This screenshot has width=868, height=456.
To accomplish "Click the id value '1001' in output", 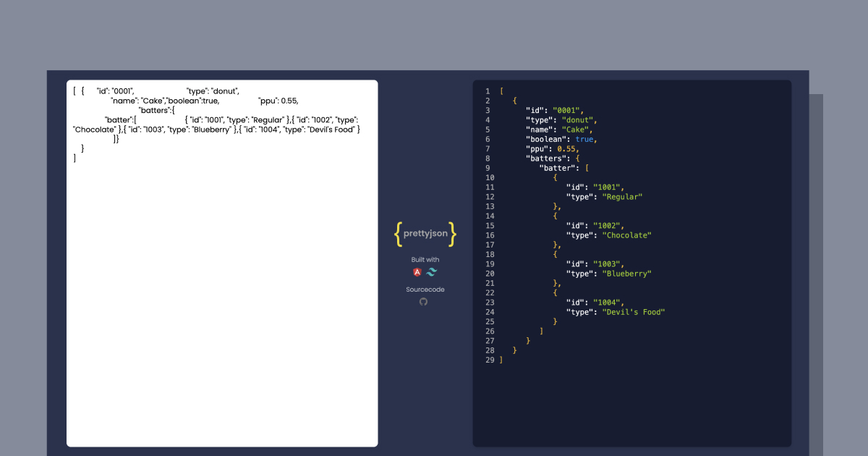I will click(609, 187).
